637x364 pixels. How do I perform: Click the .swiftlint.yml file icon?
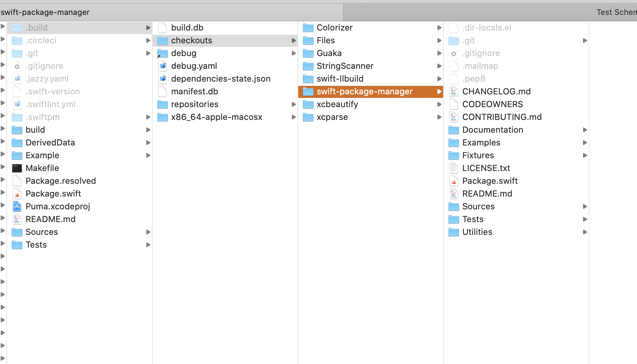(x=17, y=104)
